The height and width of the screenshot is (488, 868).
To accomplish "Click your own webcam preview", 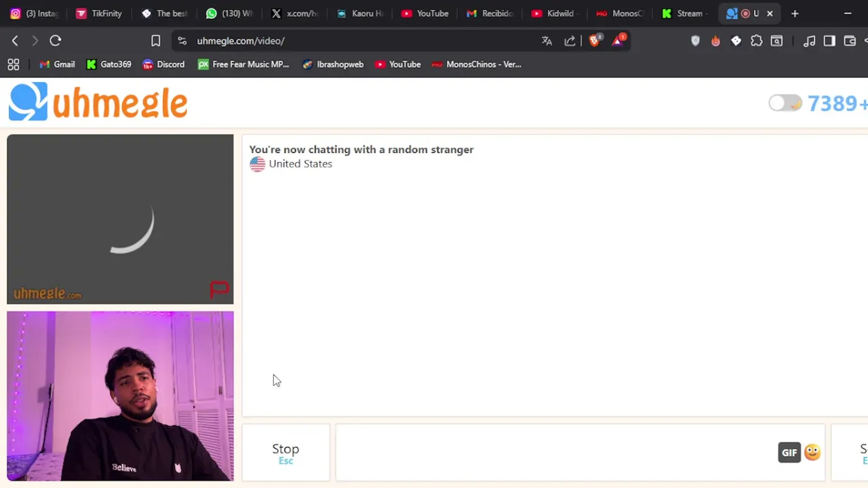I will tap(120, 396).
